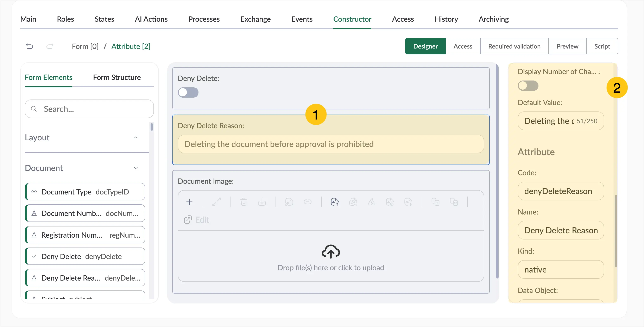
Task: Click the chain link icon in the file toolbar
Action: tap(308, 202)
